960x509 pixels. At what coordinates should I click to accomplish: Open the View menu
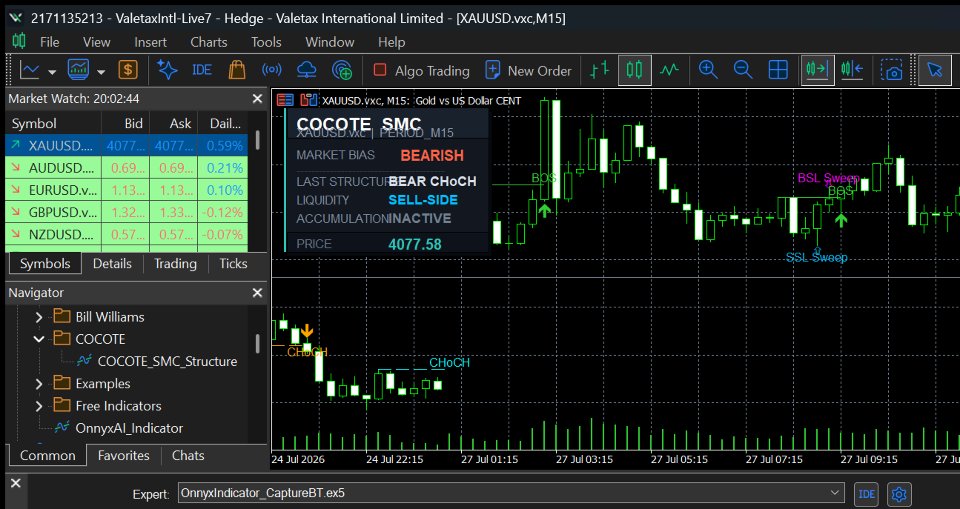(97, 42)
